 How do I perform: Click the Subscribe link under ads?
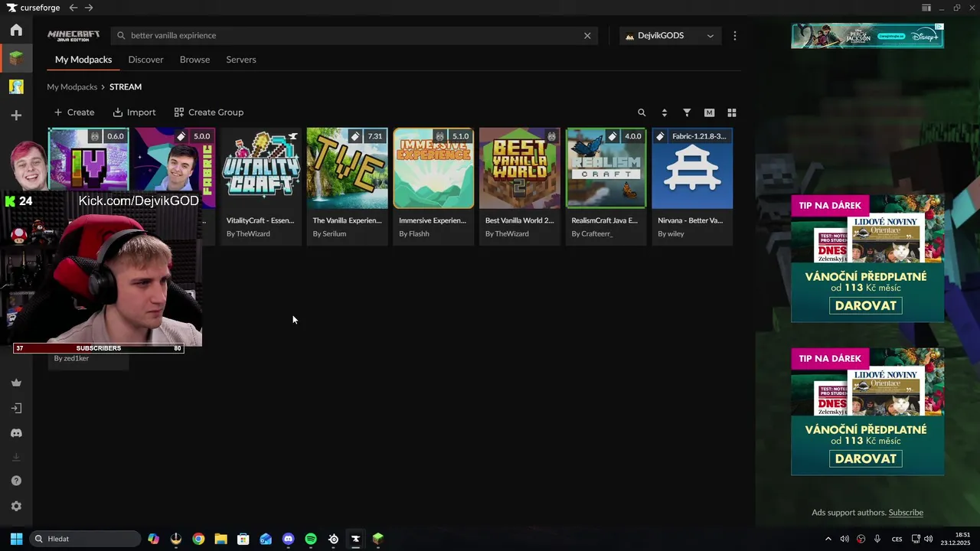pyautogui.click(x=906, y=513)
